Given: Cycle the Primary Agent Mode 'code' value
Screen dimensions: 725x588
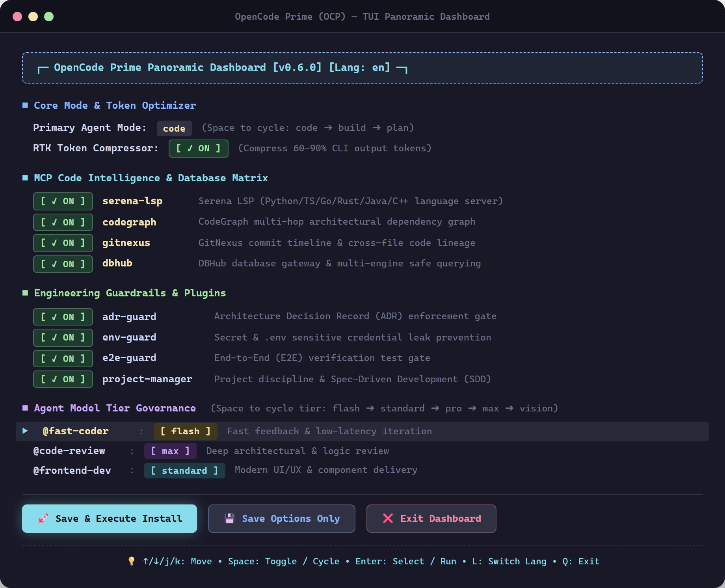Looking at the screenshot, I should (174, 128).
